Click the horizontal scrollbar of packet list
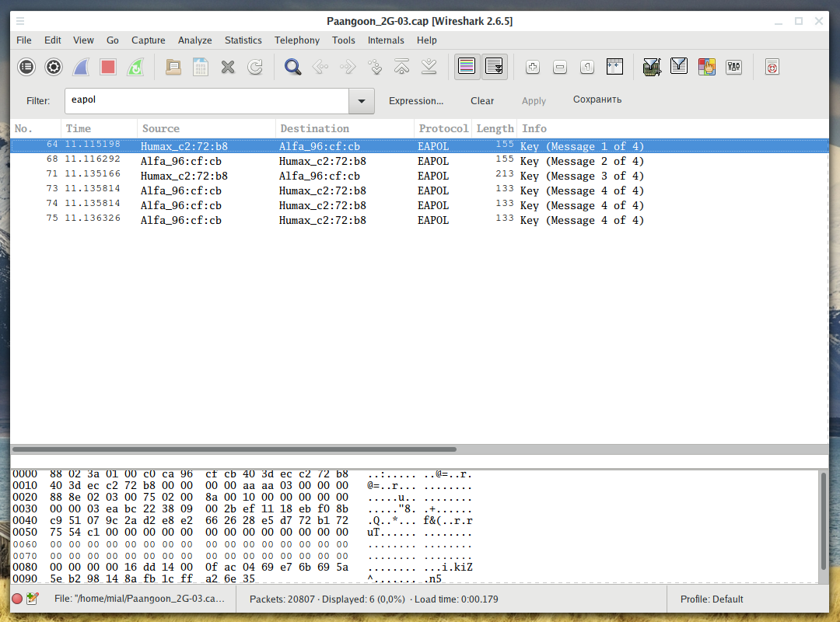Screen dimensions: 840x622 click(x=233, y=449)
